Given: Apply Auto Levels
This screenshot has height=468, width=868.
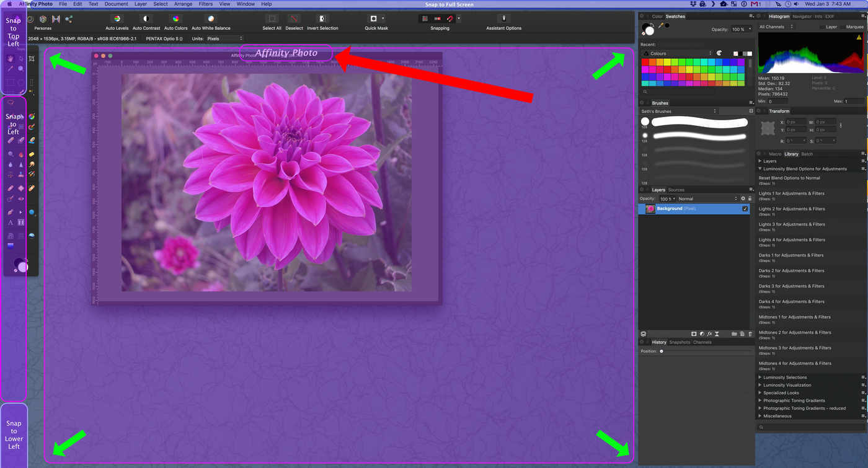Looking at the screenshot, I should tap(117, 19).
